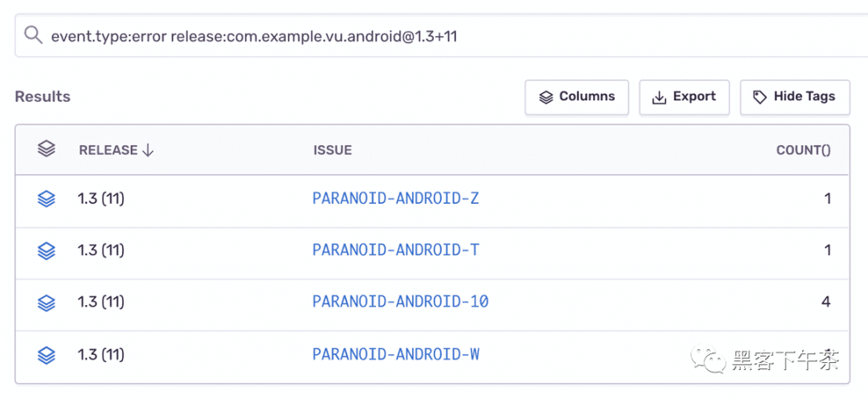
Task: Open stacked events icon for PARANOID-ANDROID-Z row
Action: pyautogui.click(x=46, y=198)
